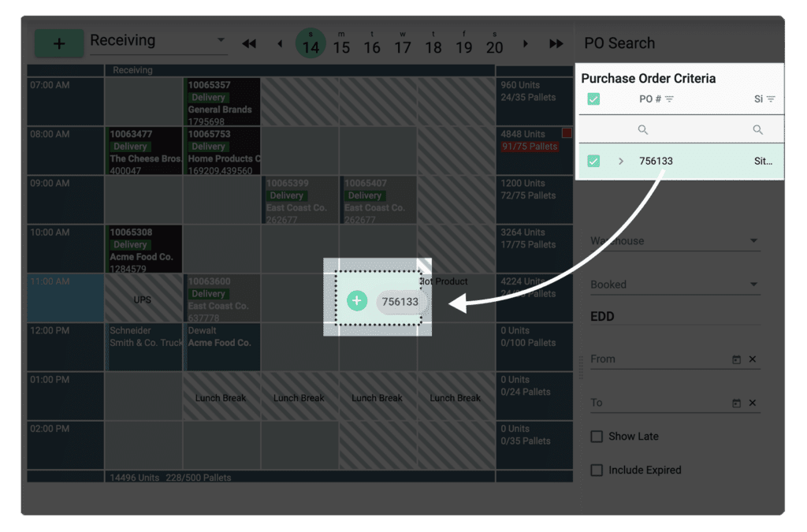Click the search icon under PO # column
The height and width of the screenshot is (532, 807).
pos(643,130)
